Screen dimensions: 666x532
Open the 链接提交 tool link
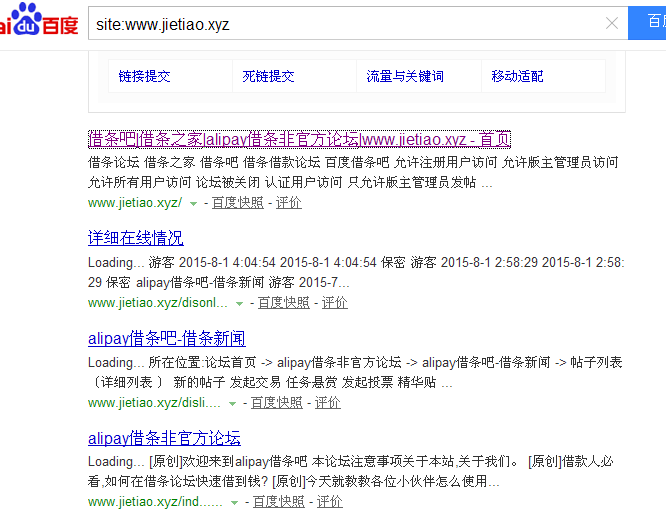click(x=144, y=76)
